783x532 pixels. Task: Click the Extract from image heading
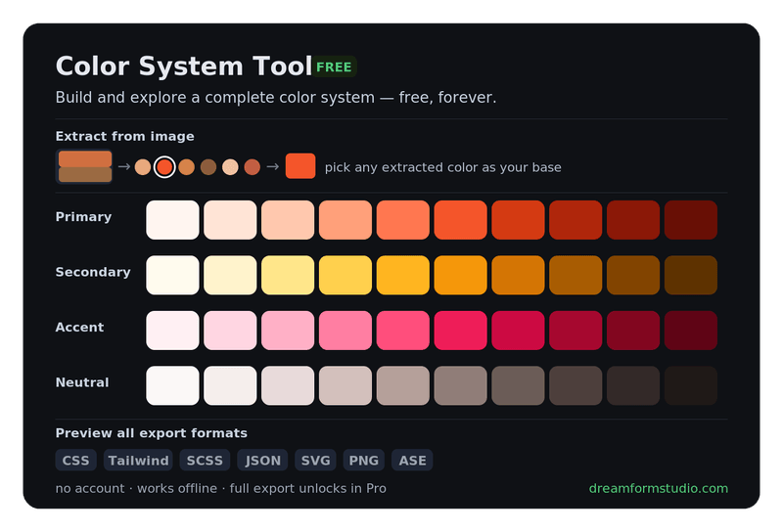(x=125, y=136)
